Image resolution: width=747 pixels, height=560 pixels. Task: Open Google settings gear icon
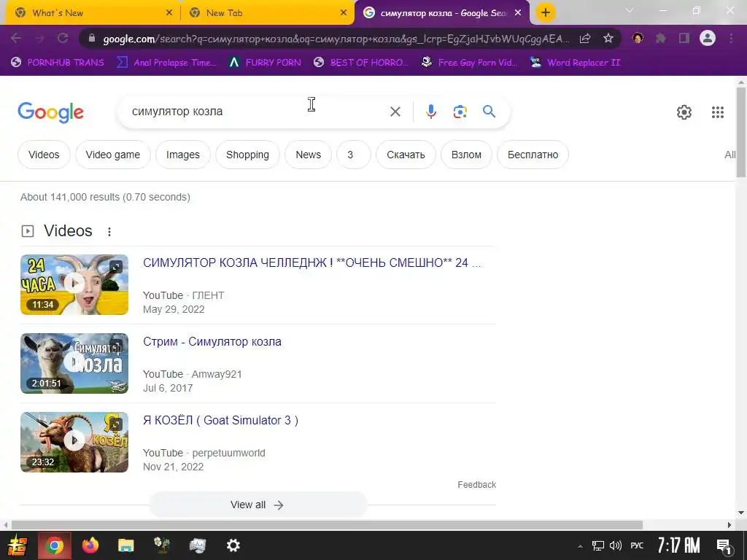click(x=684, y=112)
